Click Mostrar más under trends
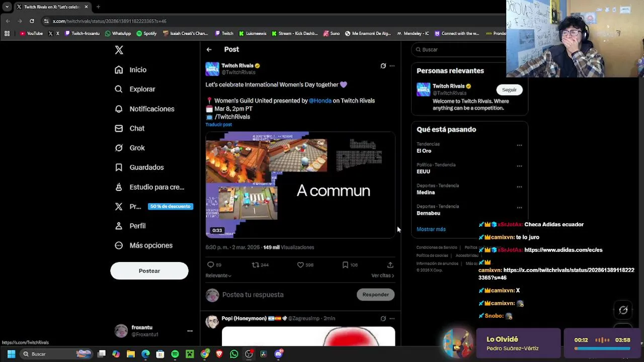Viewport: 644px width, 362px height. click(x=431, y=229)
